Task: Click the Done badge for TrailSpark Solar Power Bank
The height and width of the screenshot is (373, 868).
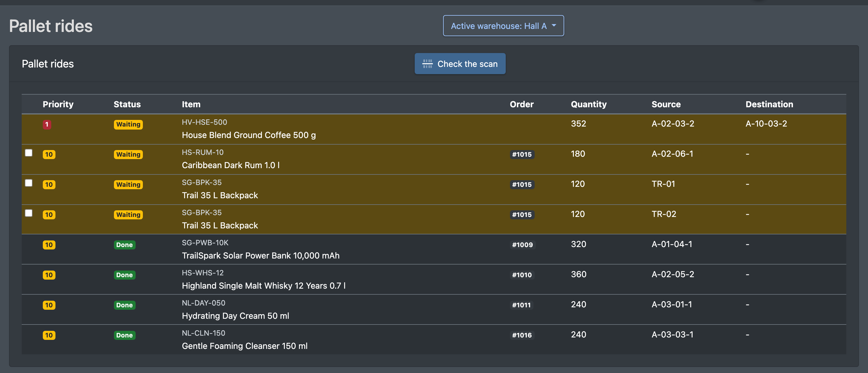Action: (x=124, y=245)
